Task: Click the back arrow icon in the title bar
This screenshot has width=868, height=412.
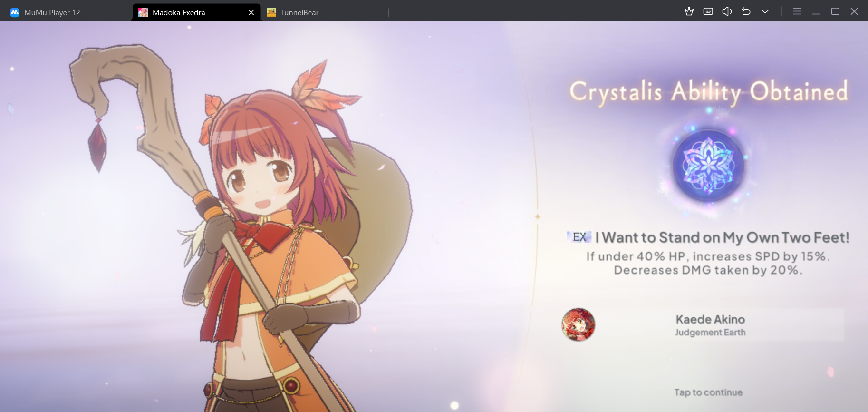Action: tap(746, 11)
